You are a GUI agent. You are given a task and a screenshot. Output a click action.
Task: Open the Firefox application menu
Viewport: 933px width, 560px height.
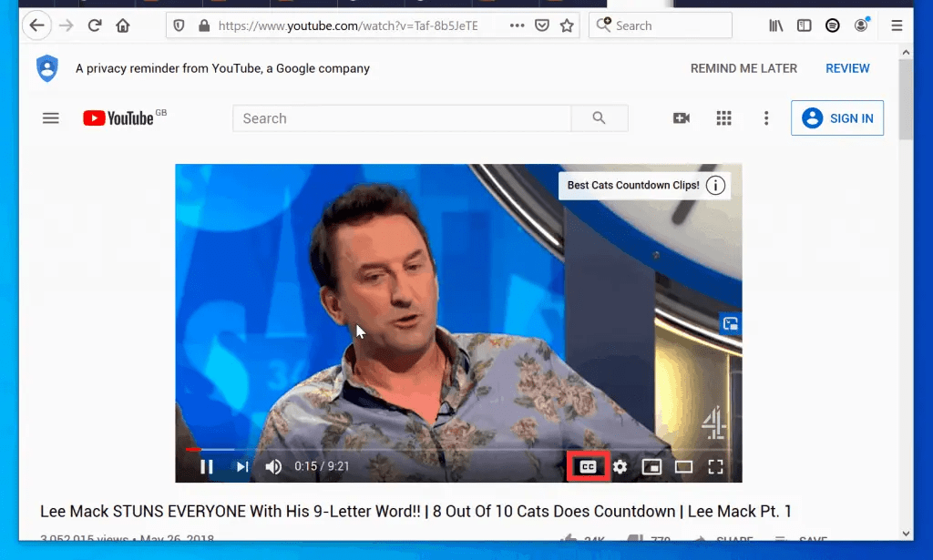[x=897, y=25]
